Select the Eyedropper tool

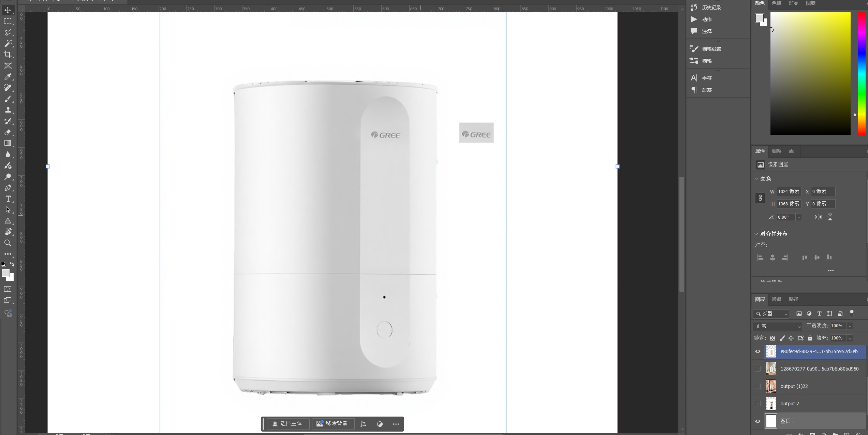click(8, 77)
